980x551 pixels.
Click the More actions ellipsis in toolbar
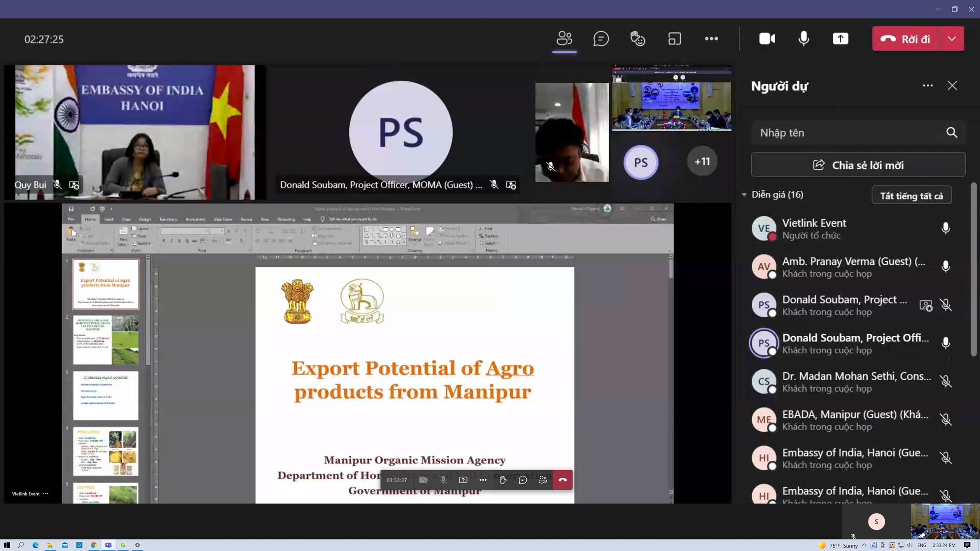pyautogui.click(x=711, y=39)
